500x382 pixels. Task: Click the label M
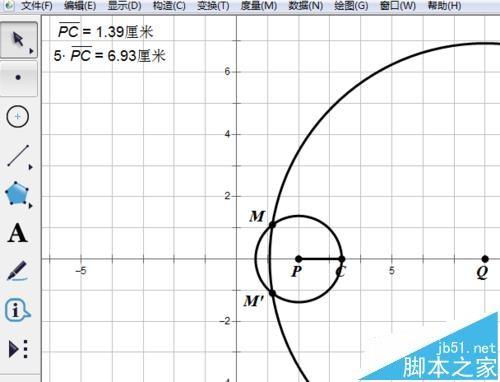[257, 216]
